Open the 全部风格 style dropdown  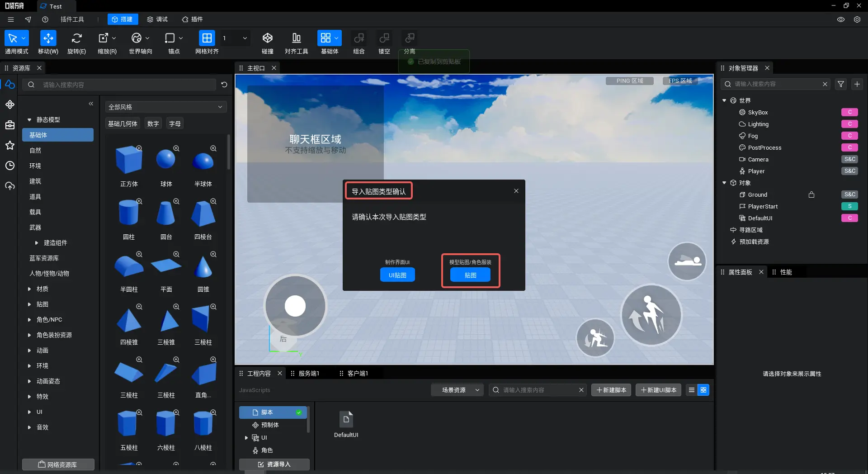pyautogui.click(x=166, y=107)
